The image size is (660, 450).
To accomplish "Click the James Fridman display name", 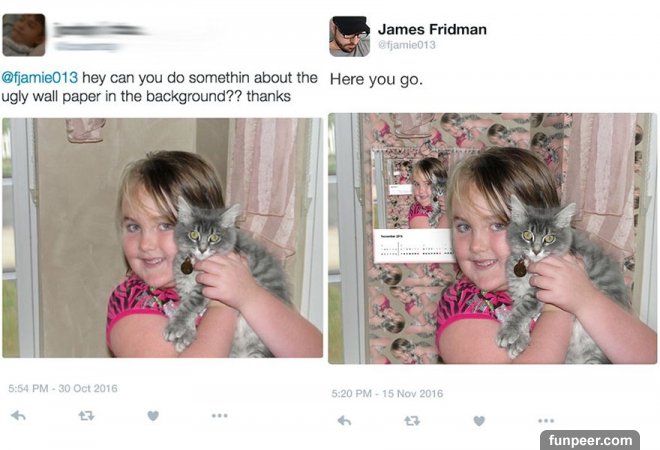I will tap(432, 29).
